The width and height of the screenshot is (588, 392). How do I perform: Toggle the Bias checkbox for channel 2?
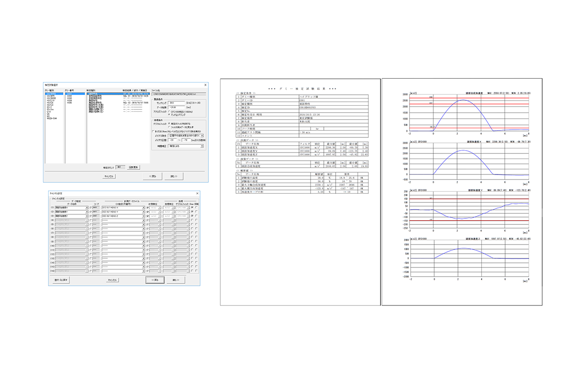192,212
